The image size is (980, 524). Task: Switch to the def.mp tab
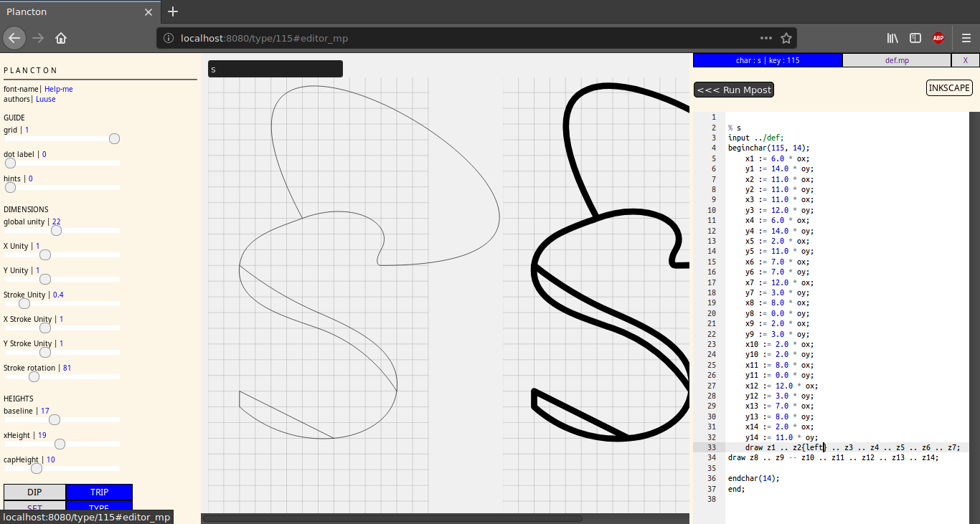coord(896,60)
